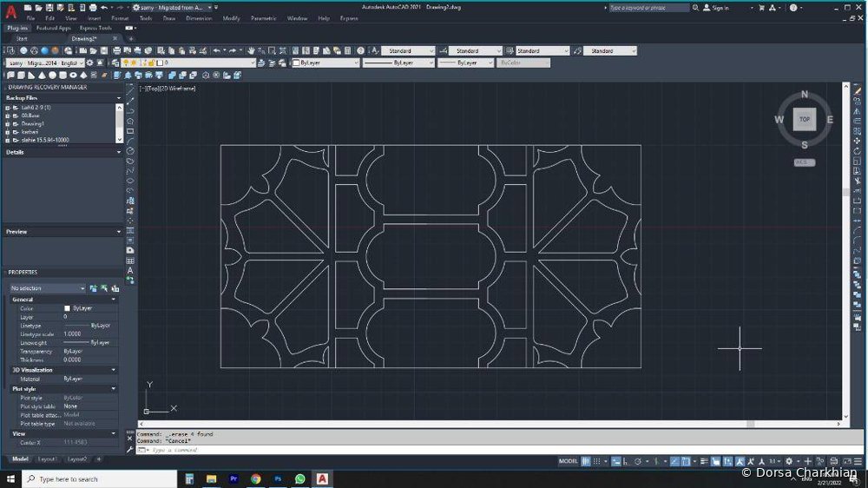The image size is (868, 488).
Task: Select the Circle draw tool
Action: point(130,151)
